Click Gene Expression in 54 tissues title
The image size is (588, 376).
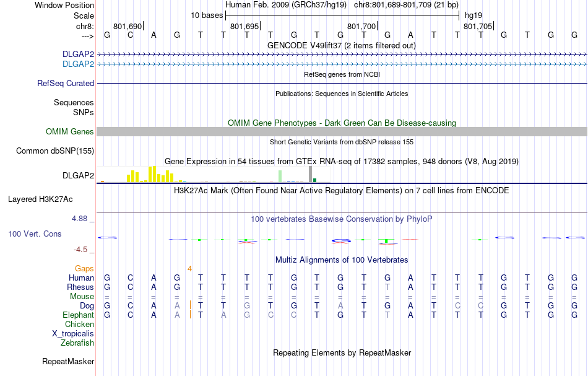click(342, 161)
